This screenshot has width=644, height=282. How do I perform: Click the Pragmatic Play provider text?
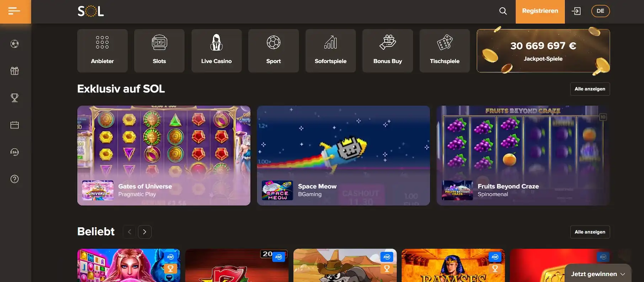[x=137, y=194]
